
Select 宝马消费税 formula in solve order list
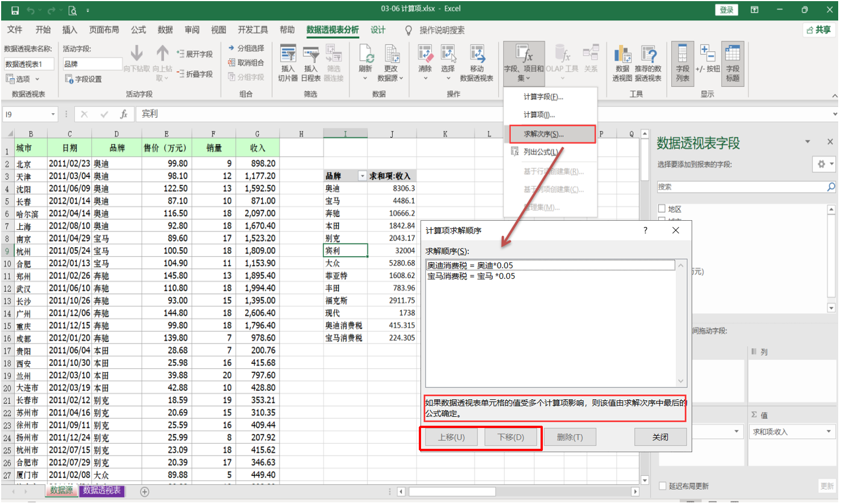(550, 276)
